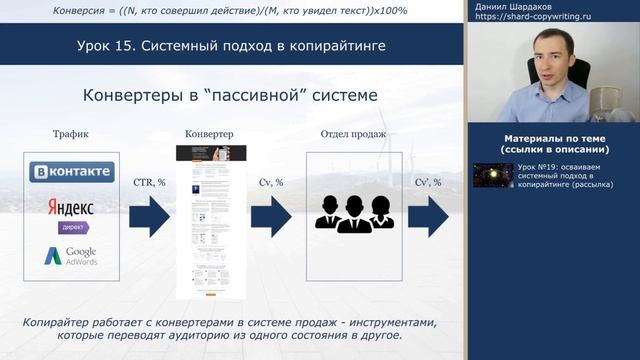Click the Cv, % label
Image resolution: width=640 pixels, height=360 pixels.
click(x=271, y=182)
